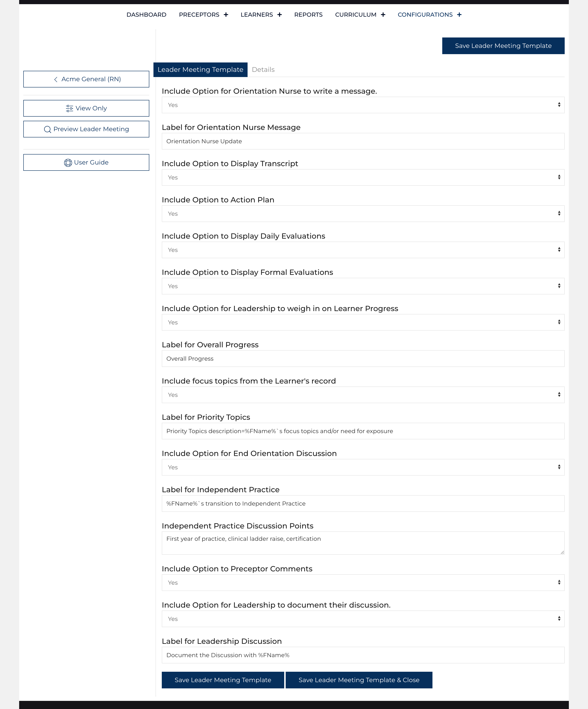Go to the Dashboard menu item
The width and height of the screenshot is (588, 709).
[146, 15]
